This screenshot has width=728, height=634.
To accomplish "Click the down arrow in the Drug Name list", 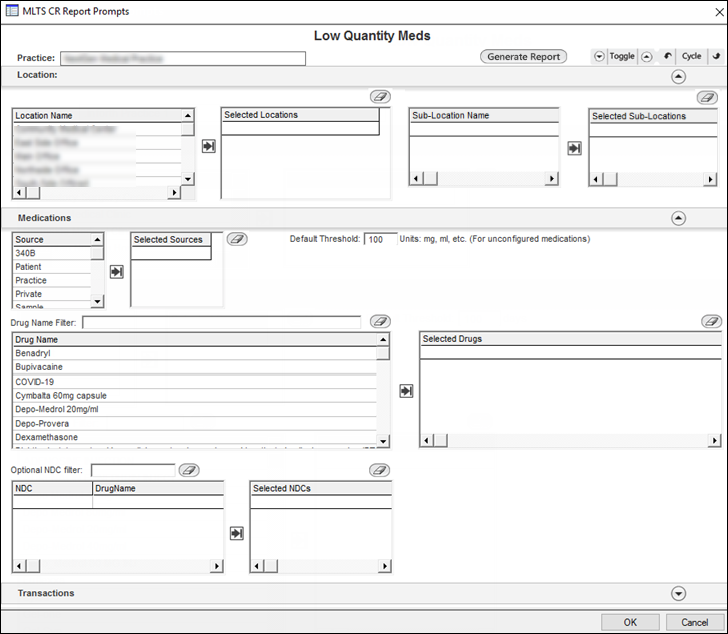I will pos(383,441).
